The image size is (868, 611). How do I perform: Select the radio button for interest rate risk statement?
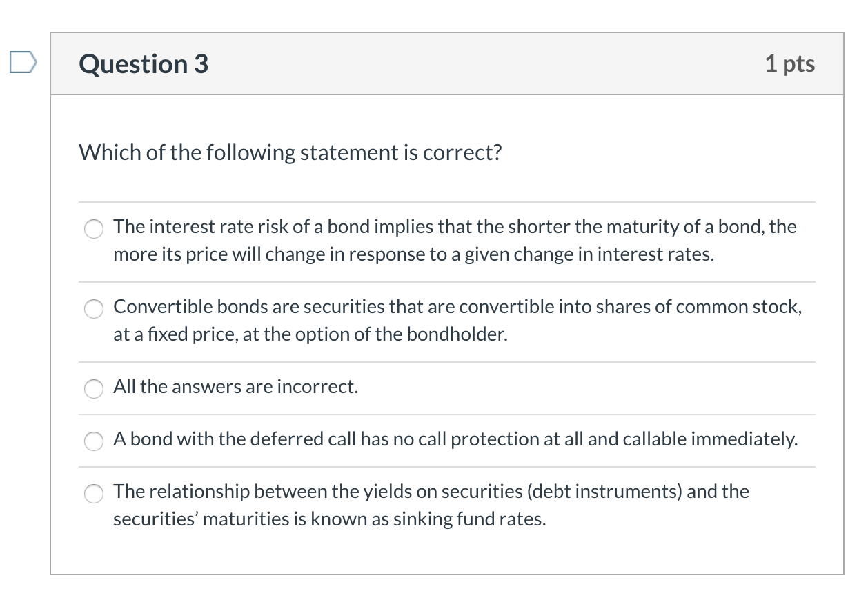tap(93, 228)
